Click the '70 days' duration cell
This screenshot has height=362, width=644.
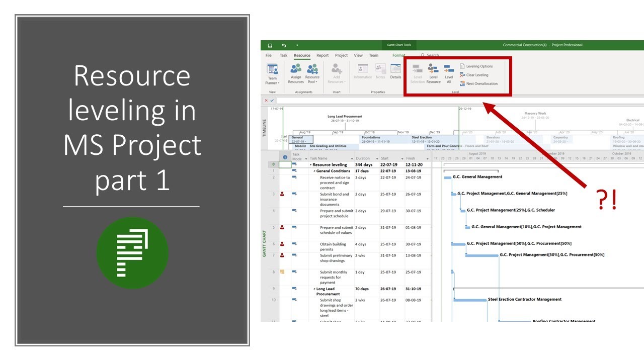pos(362,289)
